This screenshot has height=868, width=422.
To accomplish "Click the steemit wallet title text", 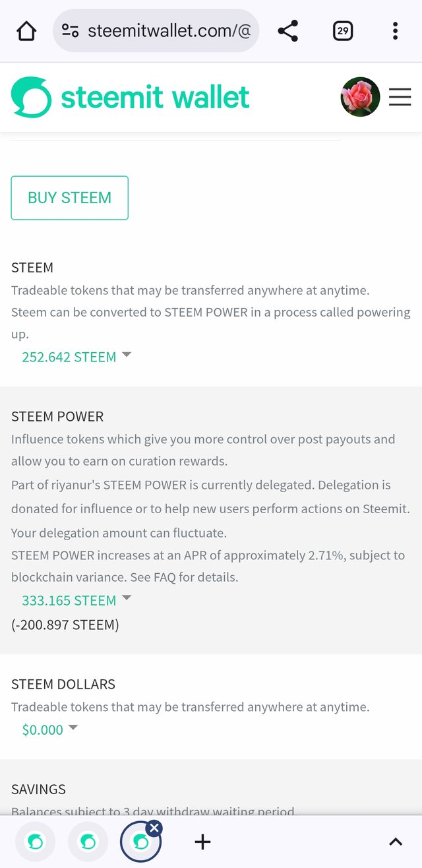I will pos(155,98).
